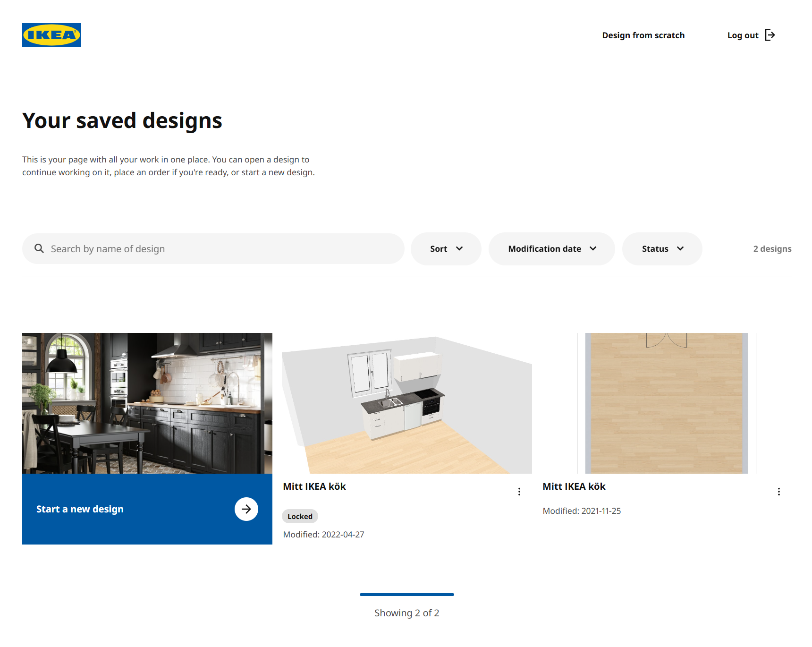Open the three-dot menu for the locked design
The image size is (812, 647).
[x=519, y=492]
